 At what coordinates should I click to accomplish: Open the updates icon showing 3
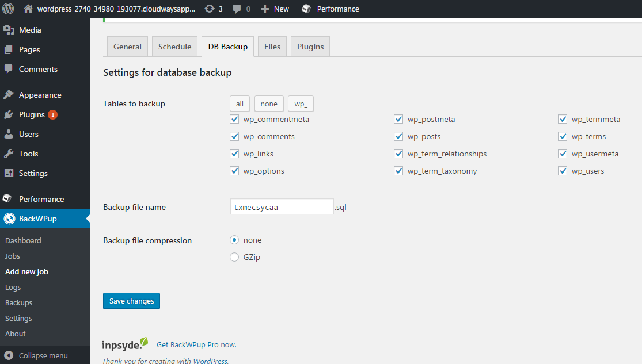(x=209, y=9)
